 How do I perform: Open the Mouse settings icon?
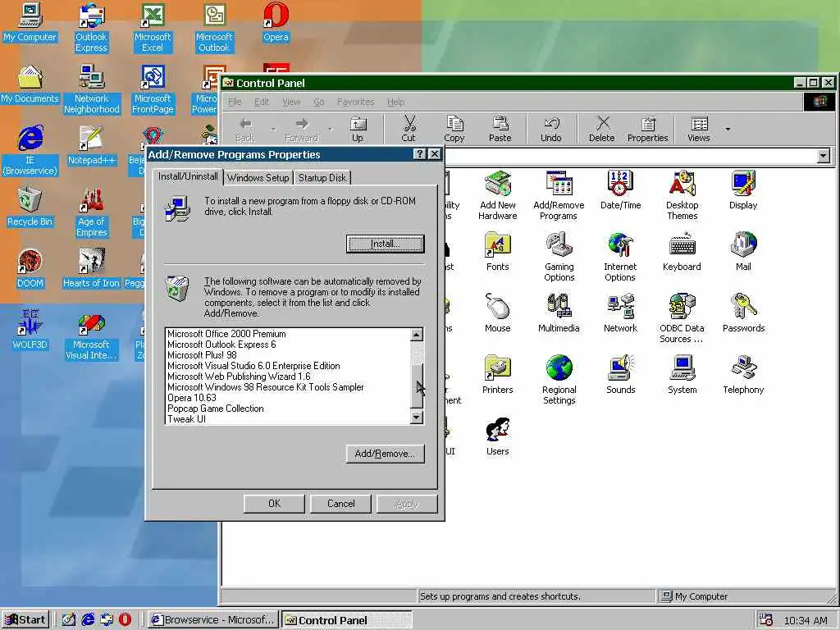tap(498, 313)
